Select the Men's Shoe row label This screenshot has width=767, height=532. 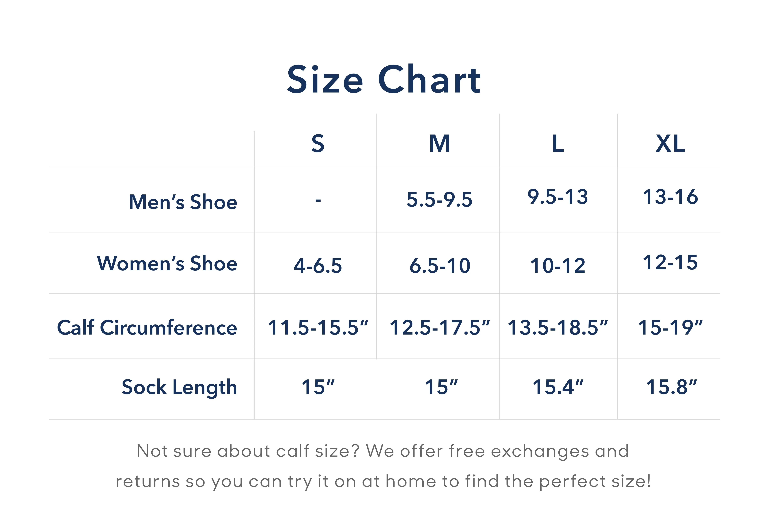[183, 202]
